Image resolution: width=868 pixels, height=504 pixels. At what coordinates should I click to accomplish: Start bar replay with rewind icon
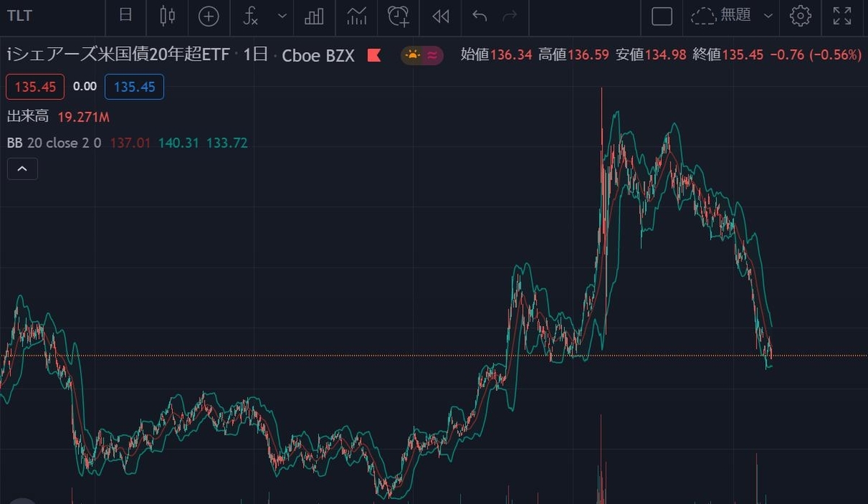pos(441,16)
